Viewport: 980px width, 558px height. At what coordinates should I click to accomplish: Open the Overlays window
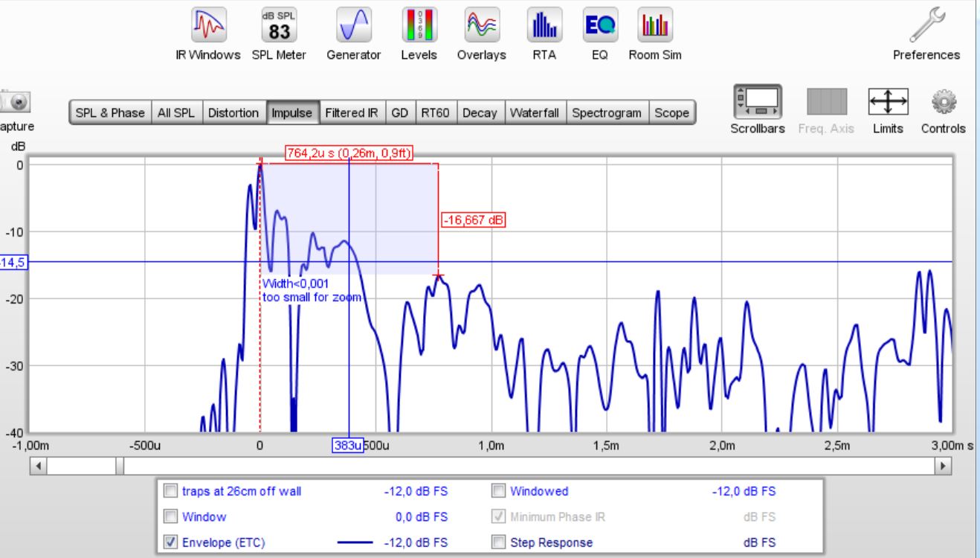pyautogui.click(x=479, y=26)
